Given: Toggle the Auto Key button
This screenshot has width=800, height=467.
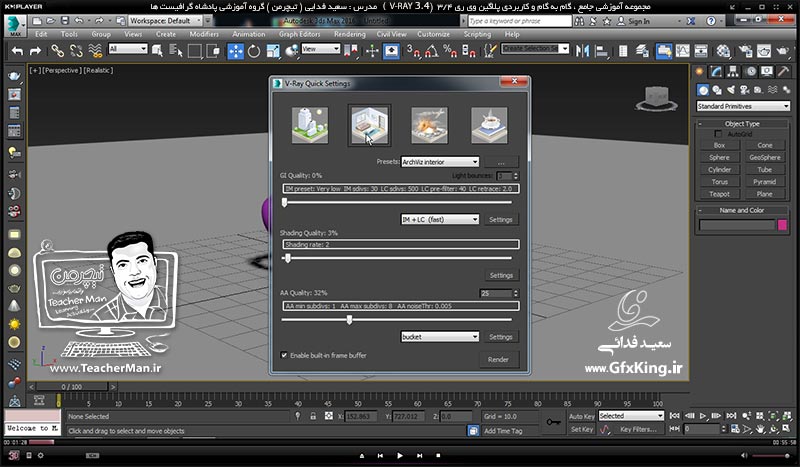Looking at the screenshot, I should pyautogui.click(x=582, y=416).
